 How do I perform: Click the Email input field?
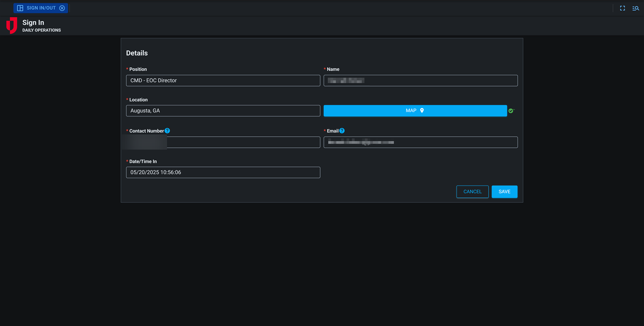point(420,142)
